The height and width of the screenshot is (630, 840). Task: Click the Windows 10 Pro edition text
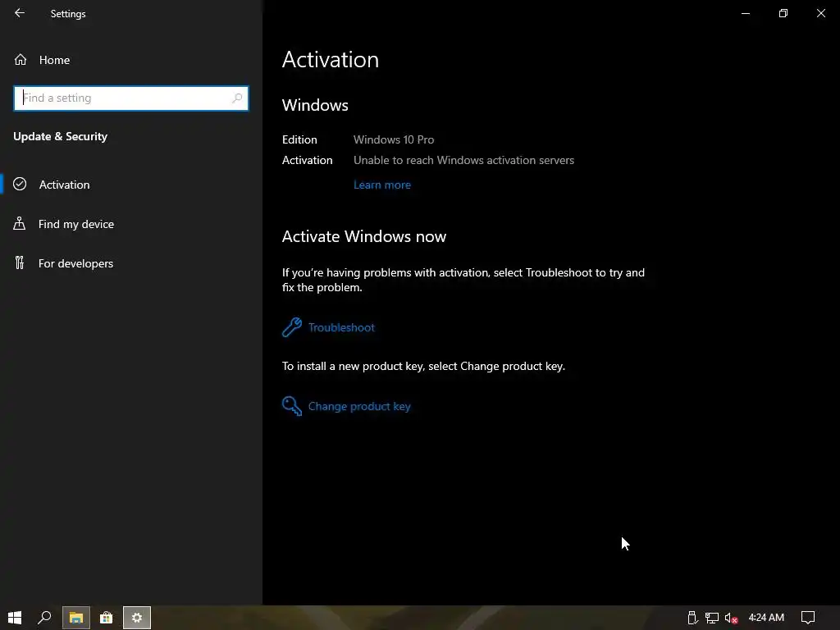click(x=394, y=139)
